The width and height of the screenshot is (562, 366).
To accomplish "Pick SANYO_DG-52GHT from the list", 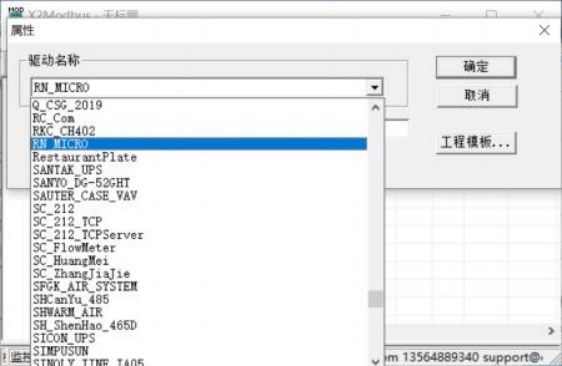I will (x=199, y=183).
